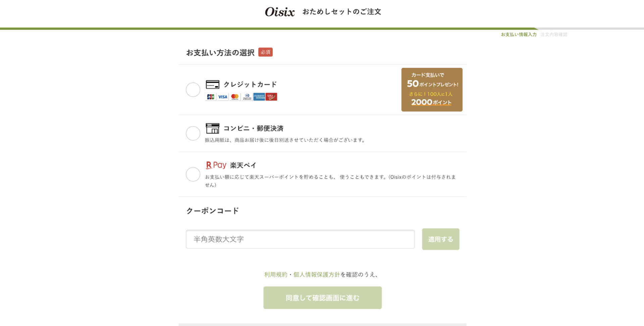The width and height of the screenshot is (644, 326).
Task: Open the 個人情報保護方針 link
Action: click(316, 274)
